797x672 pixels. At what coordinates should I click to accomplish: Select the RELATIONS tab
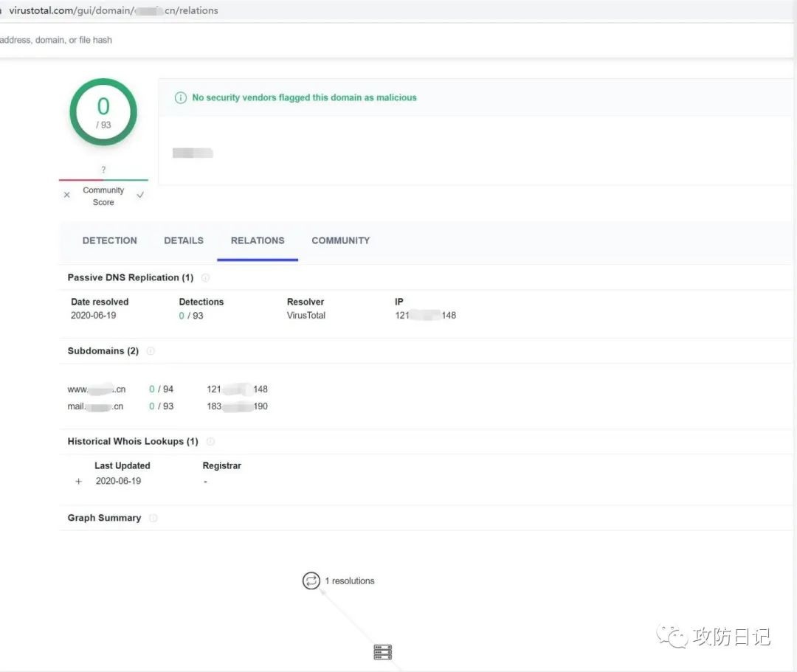pos(258,240)
